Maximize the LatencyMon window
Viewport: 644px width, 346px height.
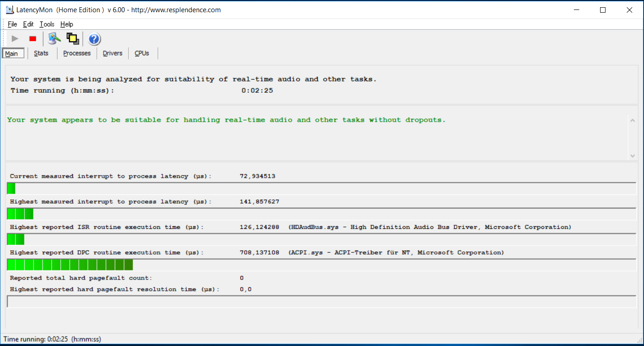[x=603, y=10]
